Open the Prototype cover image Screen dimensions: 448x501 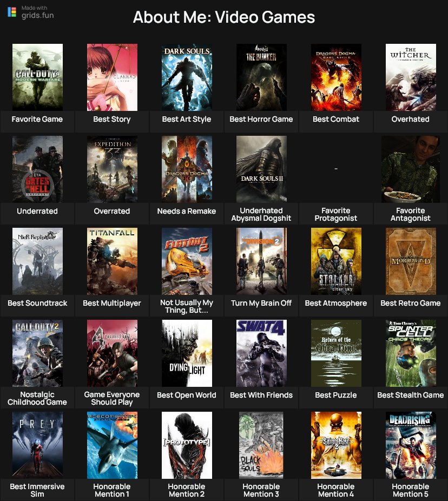187,445
